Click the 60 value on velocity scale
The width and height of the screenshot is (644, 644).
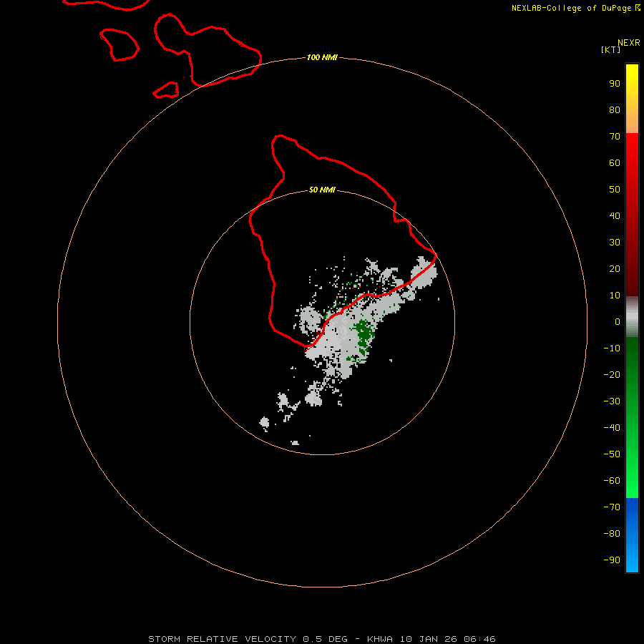point(615,163)
